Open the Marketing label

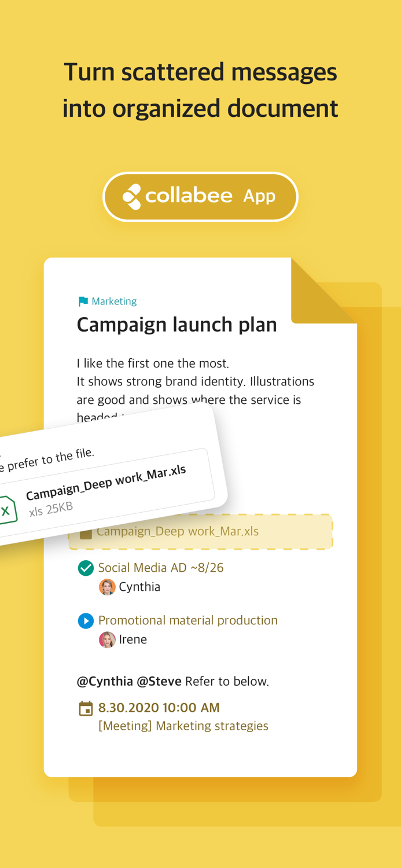114,301
